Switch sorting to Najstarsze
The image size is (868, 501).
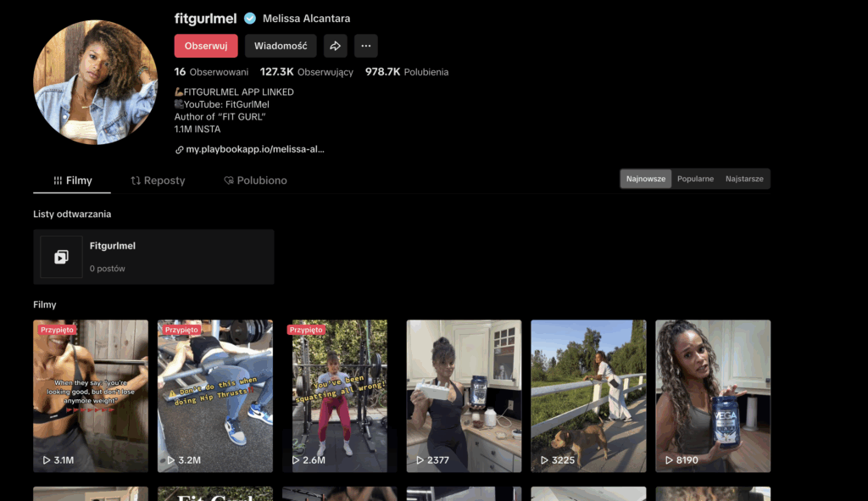pos(744,179)
